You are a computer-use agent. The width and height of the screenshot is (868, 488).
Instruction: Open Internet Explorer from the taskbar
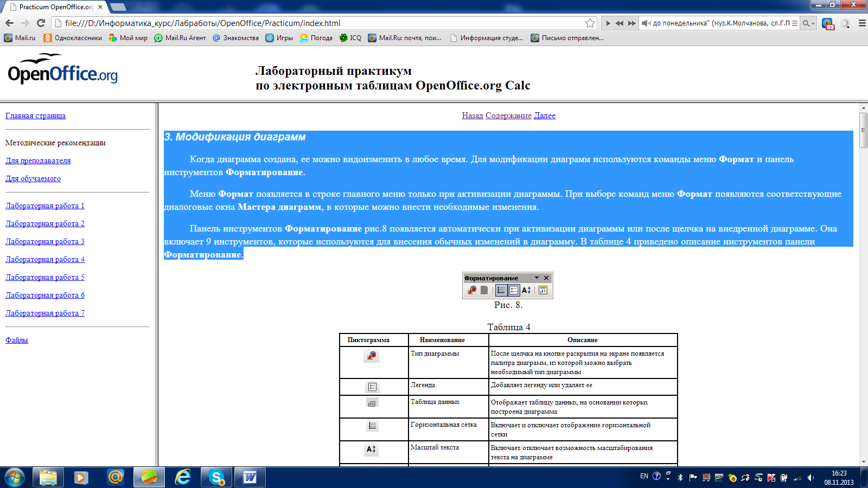183,477
